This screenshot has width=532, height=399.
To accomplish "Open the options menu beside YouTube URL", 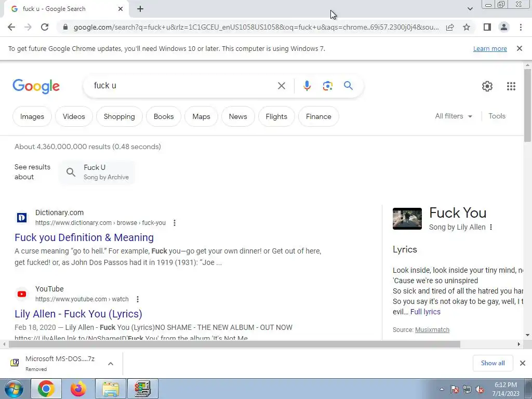I will point(137,299).
